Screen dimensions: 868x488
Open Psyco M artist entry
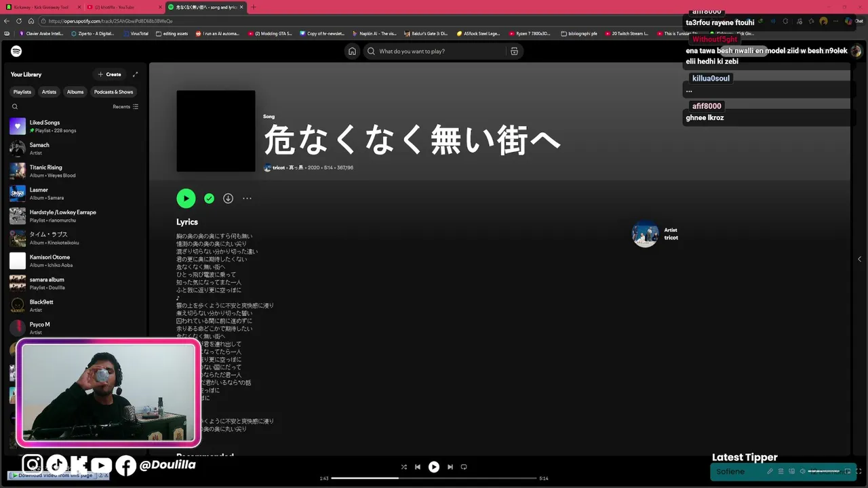click(x=75, y=328)
